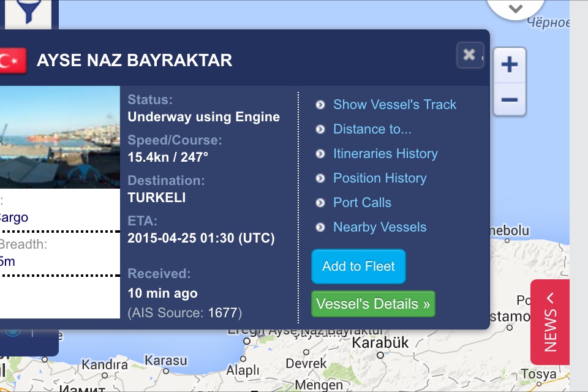Expand the top chevron dropdown

[x=516, y=8]
